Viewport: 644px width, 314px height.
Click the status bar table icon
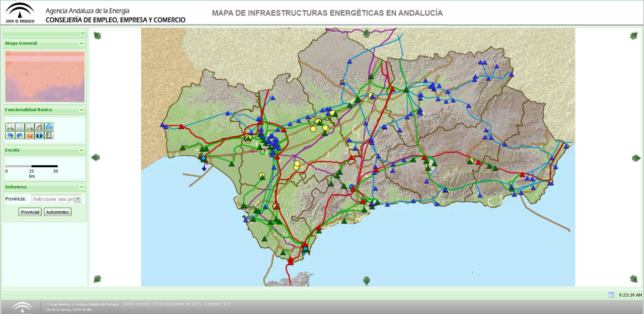pos(611,295)
